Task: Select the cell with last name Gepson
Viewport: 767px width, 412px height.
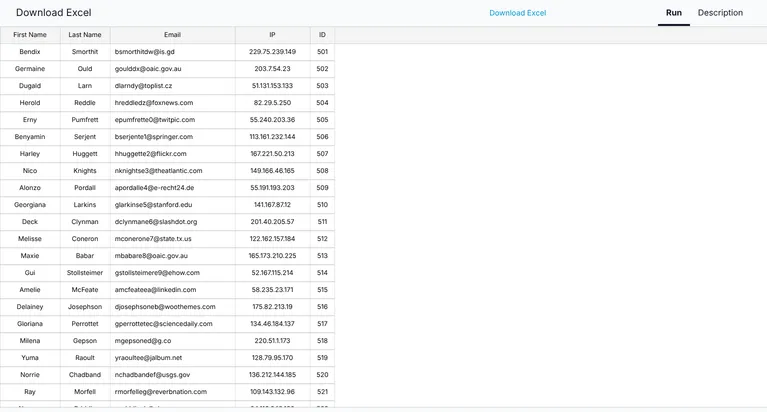Action: (85, 341)
